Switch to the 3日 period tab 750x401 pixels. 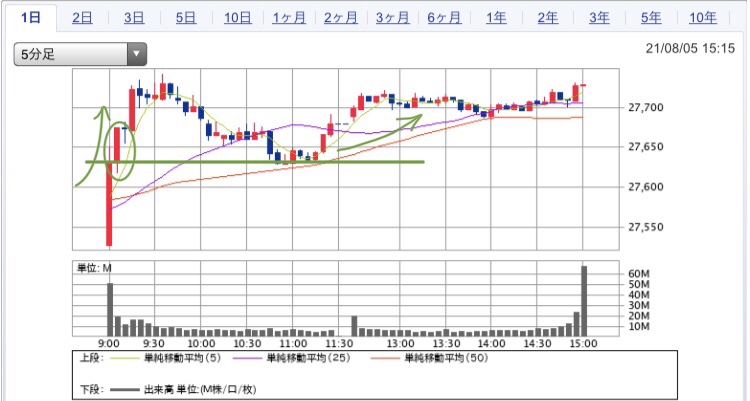click(134, 18)
